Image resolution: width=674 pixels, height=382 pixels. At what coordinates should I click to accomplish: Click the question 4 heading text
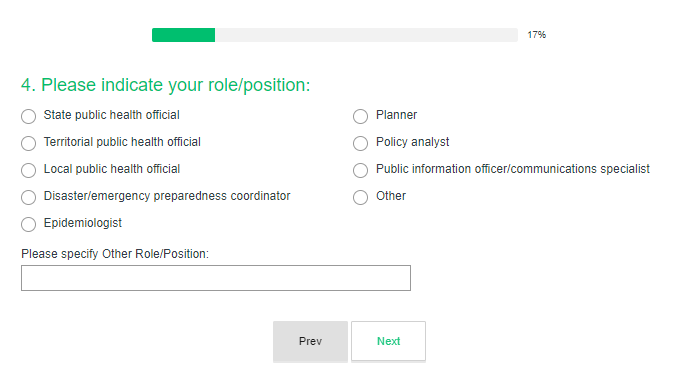point(165,85)
